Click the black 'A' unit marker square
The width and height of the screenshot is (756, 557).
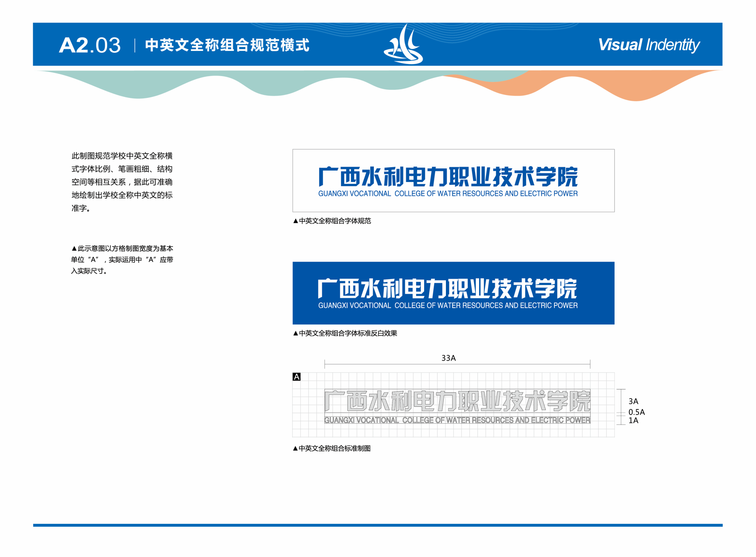tap(296, 377)
